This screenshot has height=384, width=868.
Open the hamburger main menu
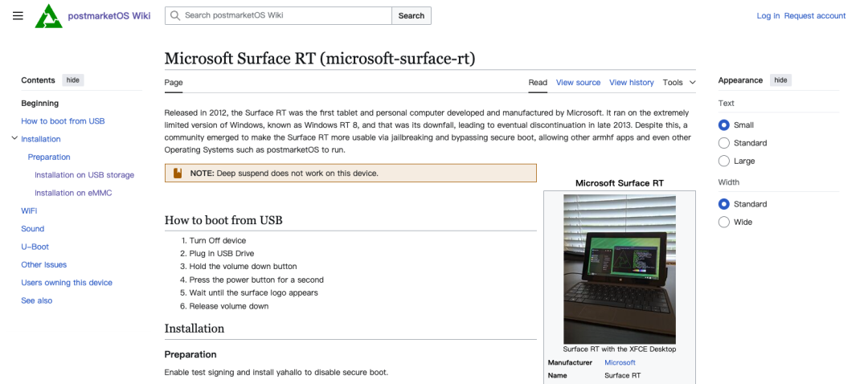18,15
